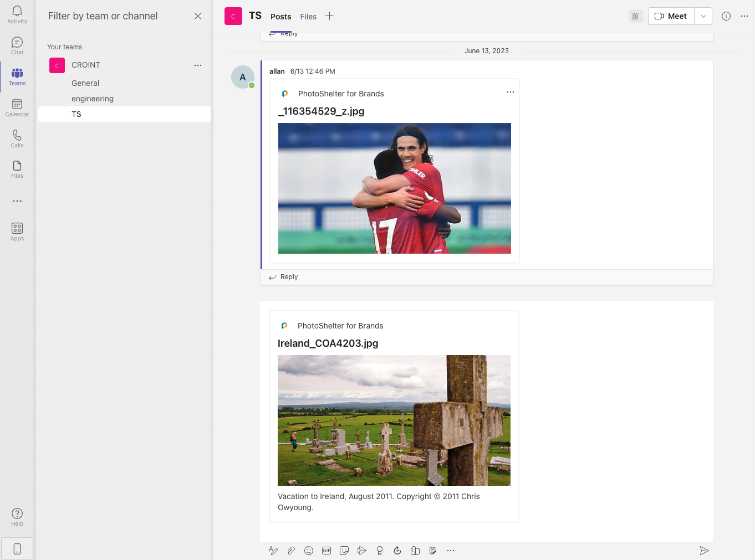755x560 pixels.
Task: Click the _116354529_z.jpg filename
Action: 322,111
